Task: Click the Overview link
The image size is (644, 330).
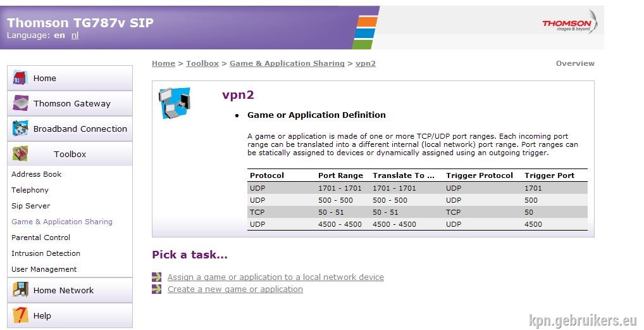Action: pos(575,63)
